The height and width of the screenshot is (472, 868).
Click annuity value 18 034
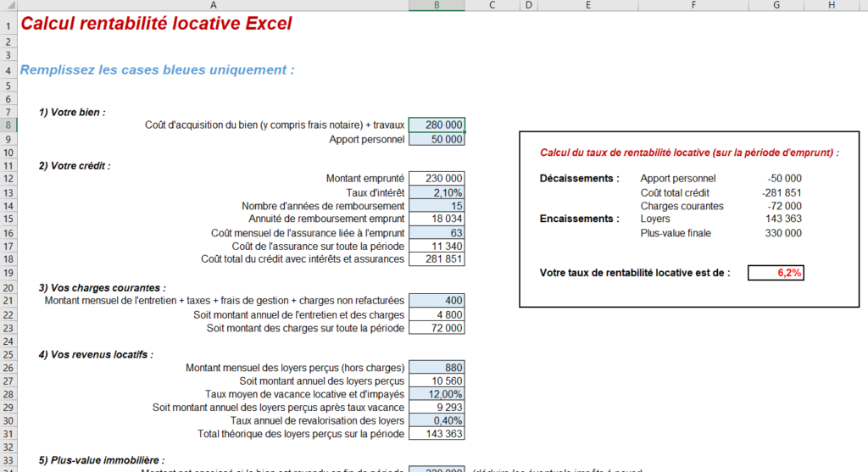tap(437, 219)
